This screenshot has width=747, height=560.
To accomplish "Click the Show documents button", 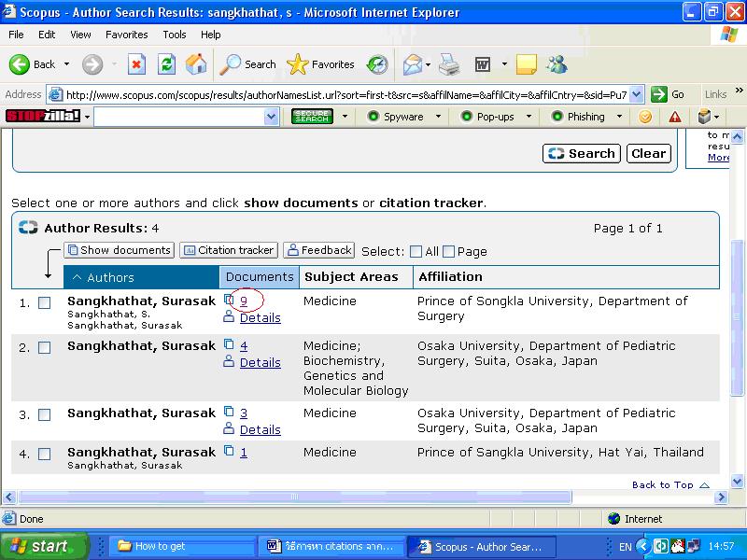I will click(120, 250).
